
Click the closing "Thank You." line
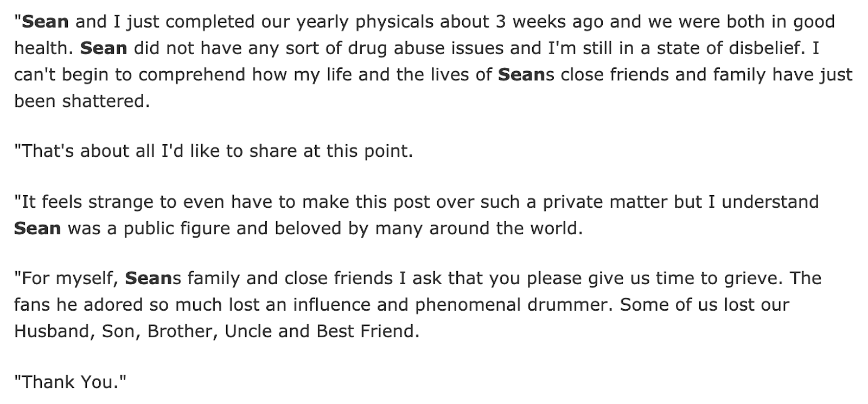(69, 382)
